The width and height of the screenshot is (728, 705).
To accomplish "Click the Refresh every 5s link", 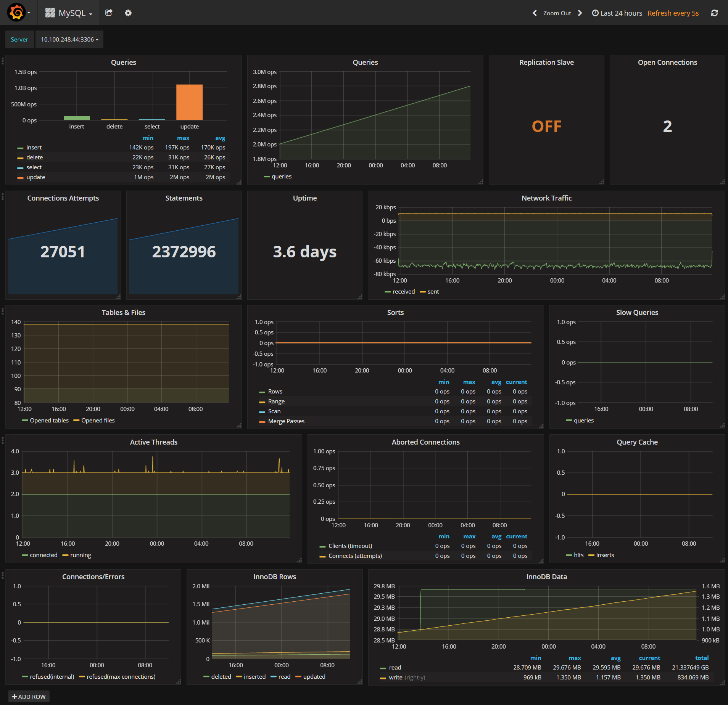I will [673, 13].
